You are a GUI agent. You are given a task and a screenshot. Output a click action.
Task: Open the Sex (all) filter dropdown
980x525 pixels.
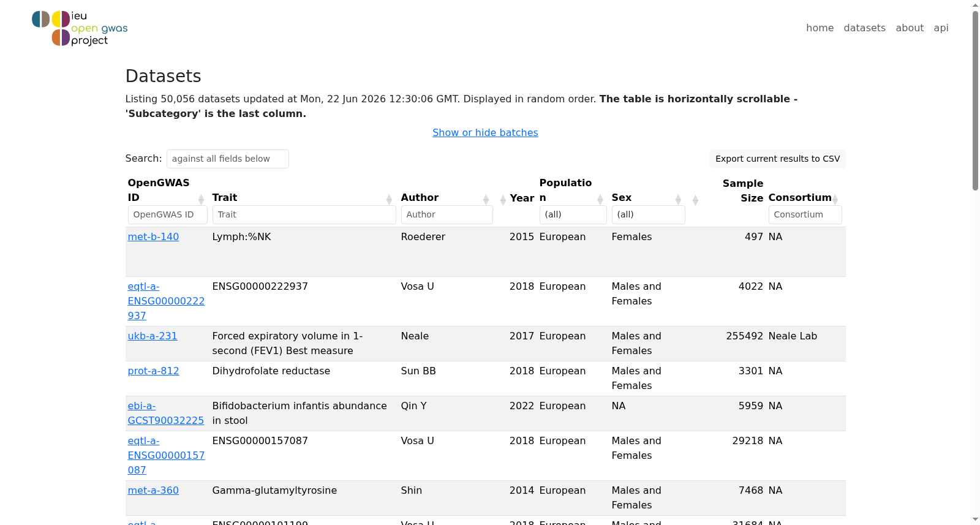pyautogui.click(x=648, y=214)
